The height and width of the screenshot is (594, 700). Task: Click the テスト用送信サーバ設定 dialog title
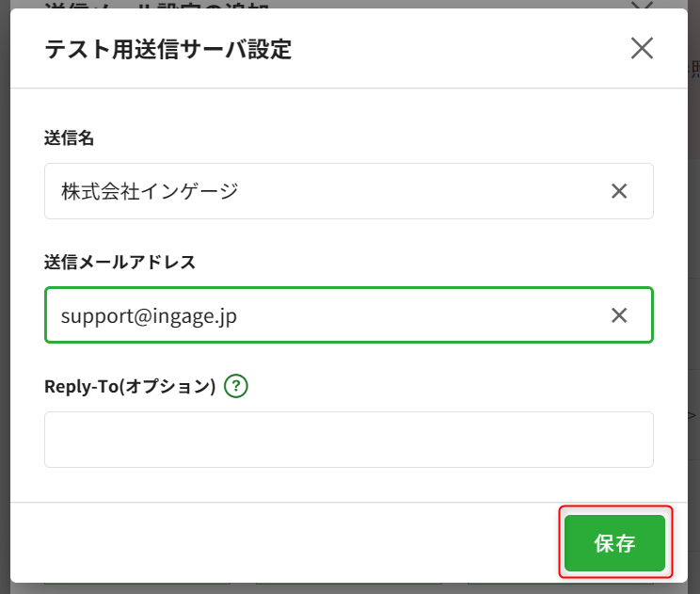[x=167, y=50]
